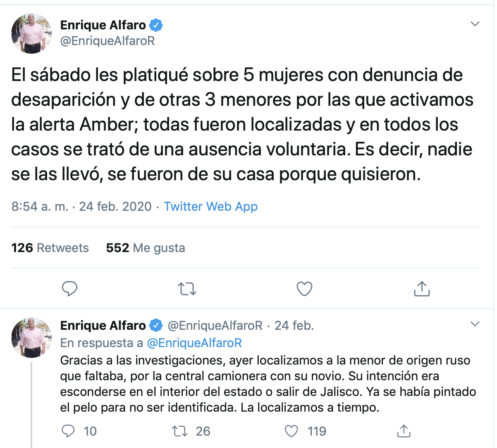Retweet the reply tweet with 26 retweets
Viewport: 497px width, 448px height.
[180, 431]
